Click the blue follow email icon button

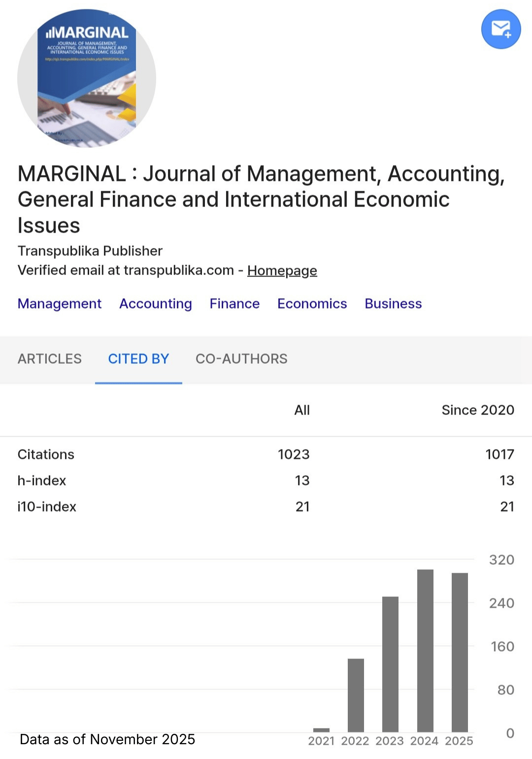pos(500,29)
